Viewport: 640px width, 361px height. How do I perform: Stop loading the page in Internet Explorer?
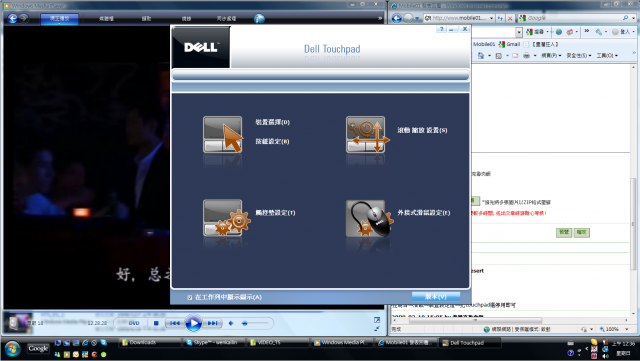[x=510, y=18]
